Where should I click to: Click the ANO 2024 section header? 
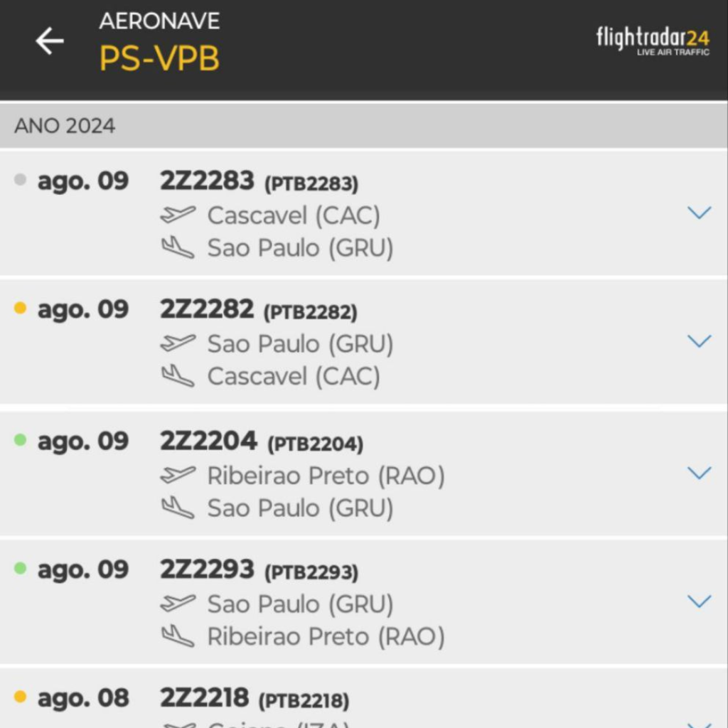coord(65,126)
